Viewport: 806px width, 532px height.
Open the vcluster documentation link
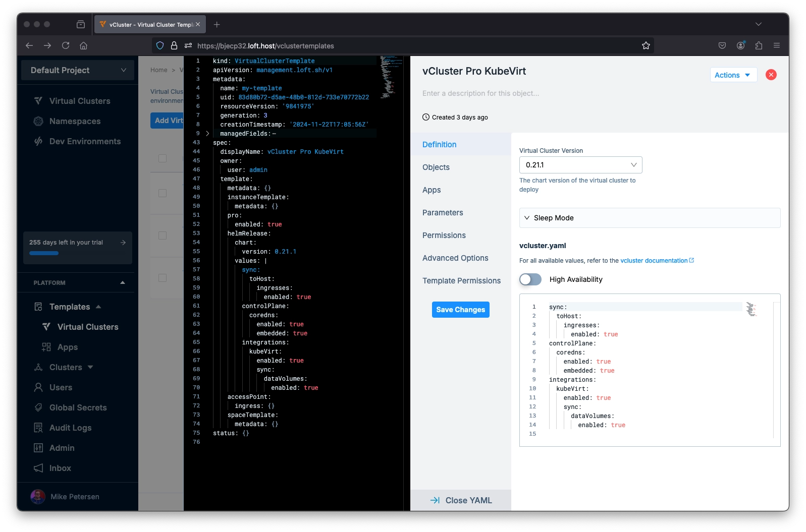657,261
